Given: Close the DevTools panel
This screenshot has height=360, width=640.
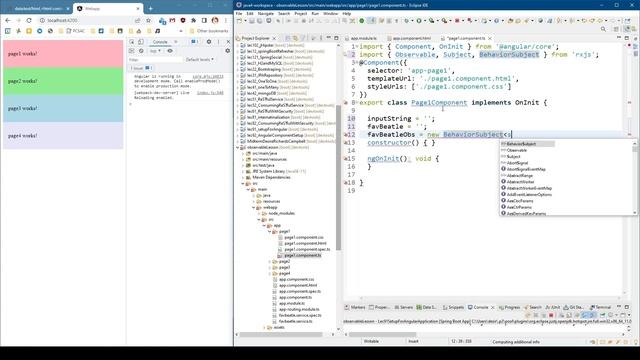Looking at the screenshot, I should (228, 42).
